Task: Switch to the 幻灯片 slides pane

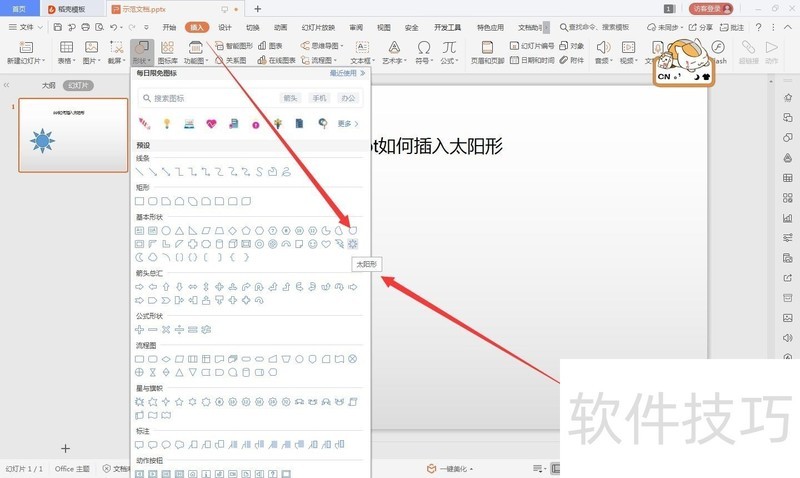Action: [x=80, y=86]
